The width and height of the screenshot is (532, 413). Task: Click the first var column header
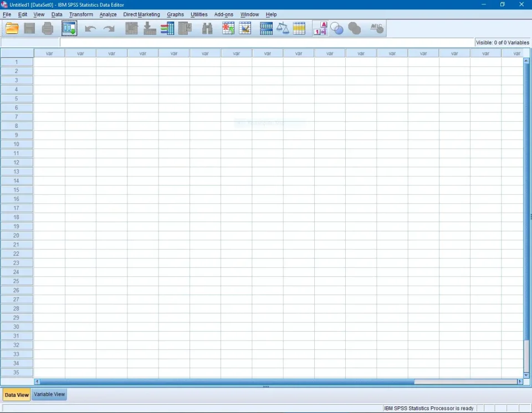pos(49,53)
